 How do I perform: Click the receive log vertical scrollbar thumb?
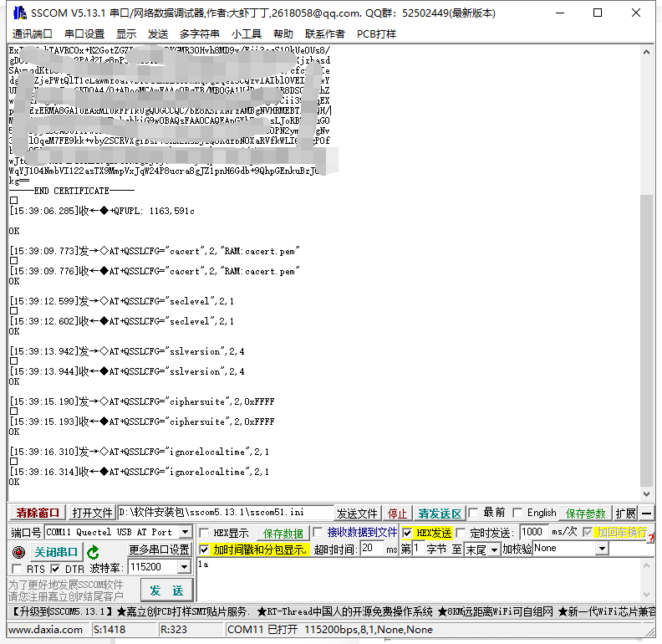(x=646, y=340)
